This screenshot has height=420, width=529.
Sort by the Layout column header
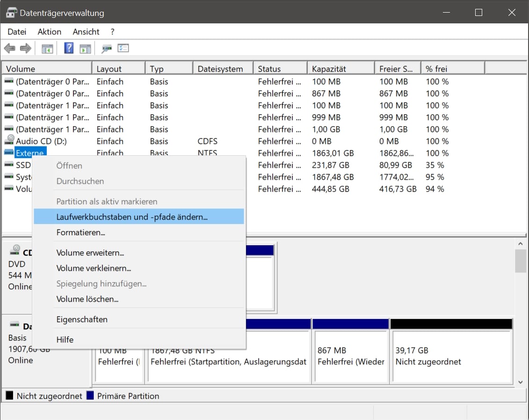[119, 68]
